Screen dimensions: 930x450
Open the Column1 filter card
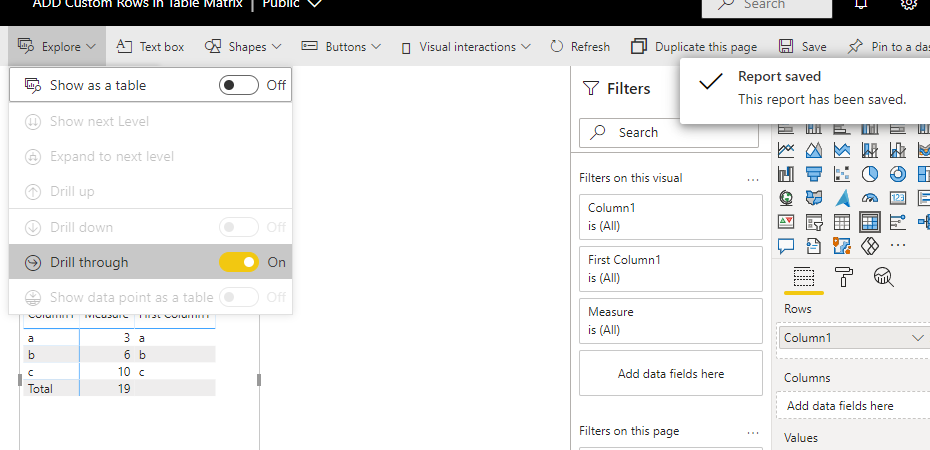click(671, 217)
